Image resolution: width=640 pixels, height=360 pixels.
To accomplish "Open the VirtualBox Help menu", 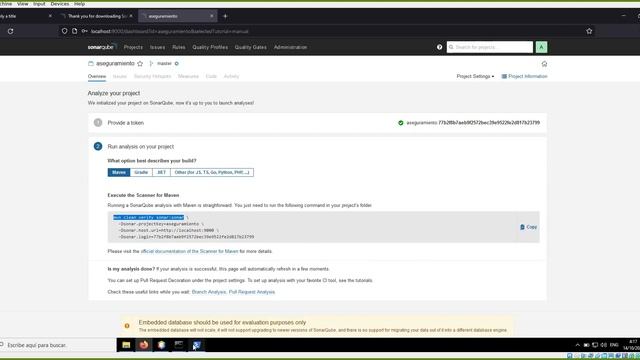I will 79,4.
